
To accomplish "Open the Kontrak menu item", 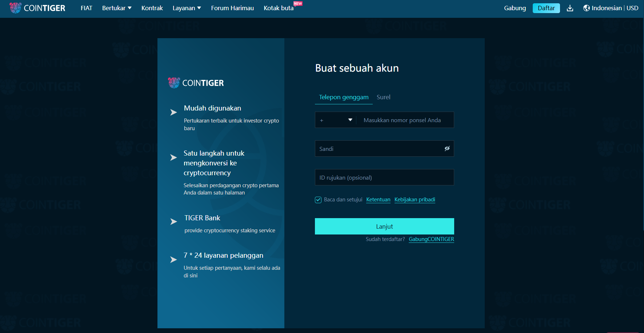I will (152, 8).
